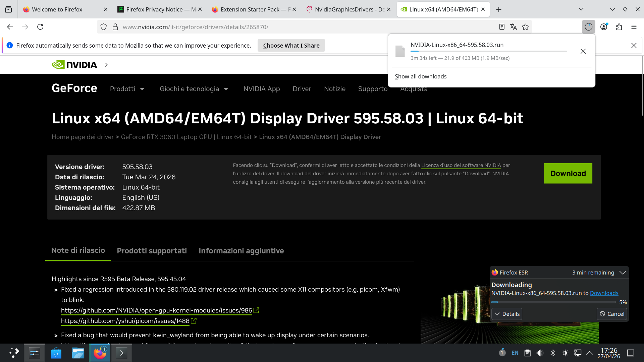Collapse the Firefox ESR notification chevron
The image size is (644, 362).
[x=623, y=273]
